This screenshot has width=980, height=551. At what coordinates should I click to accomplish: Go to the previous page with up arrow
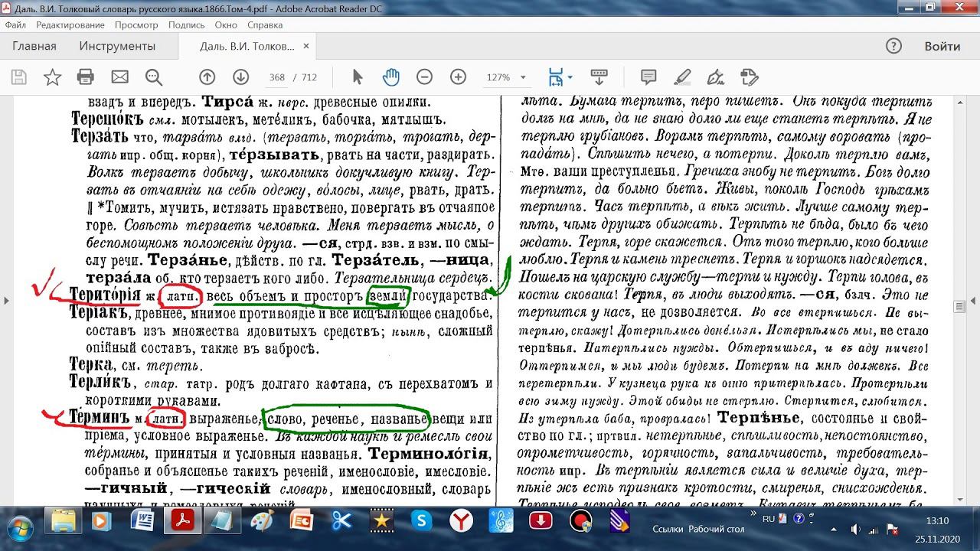tap(207, 77)
